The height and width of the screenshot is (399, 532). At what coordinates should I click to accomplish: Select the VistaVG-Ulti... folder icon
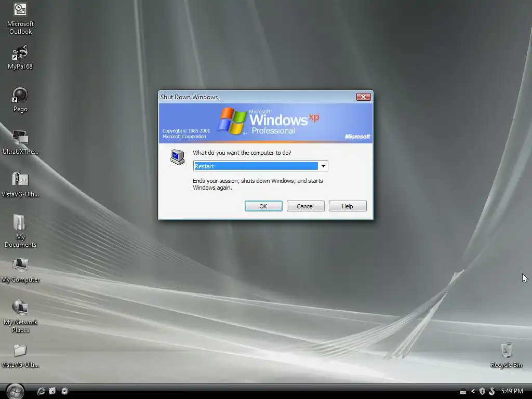click(x=20, y=356)
